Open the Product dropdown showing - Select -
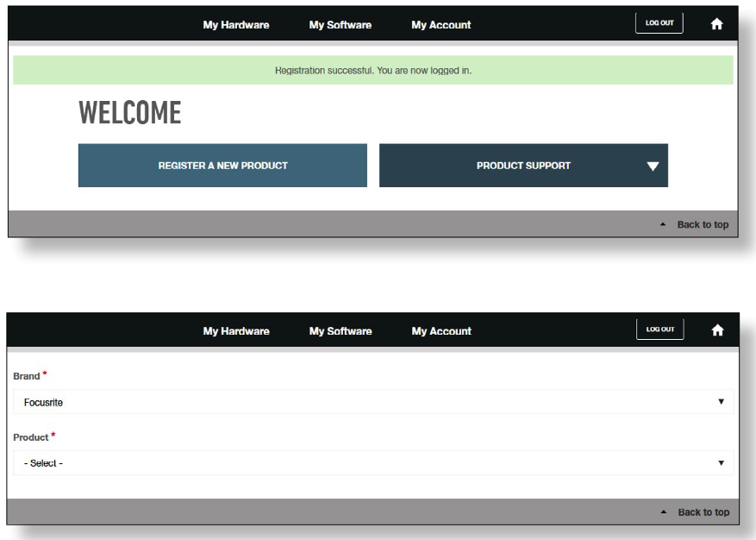 tap(372, 463)
